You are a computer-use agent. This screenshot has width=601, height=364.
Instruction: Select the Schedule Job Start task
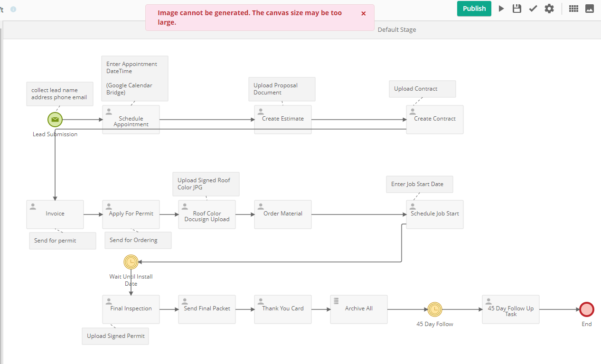(435, 215)
